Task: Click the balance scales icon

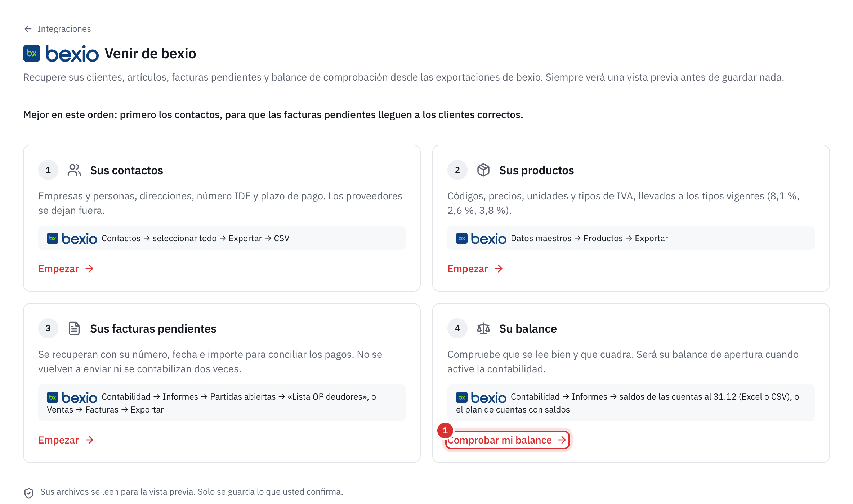Action: (x=483, y=328)
